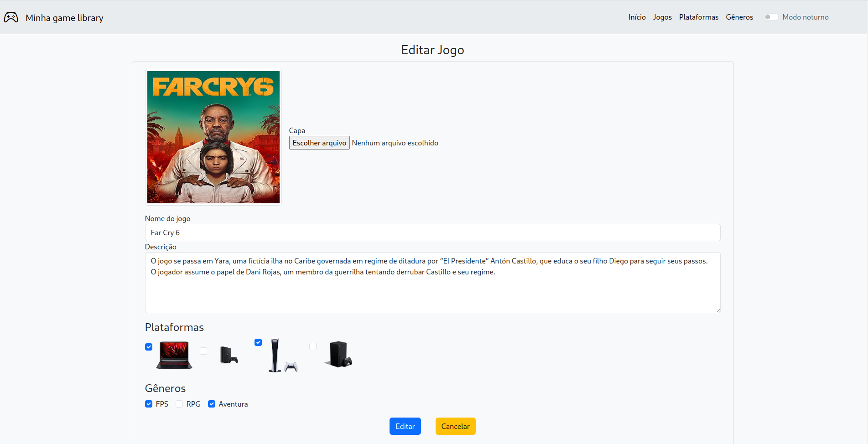
Task: Click the blue Editar button
Action: tap(405, 426)
